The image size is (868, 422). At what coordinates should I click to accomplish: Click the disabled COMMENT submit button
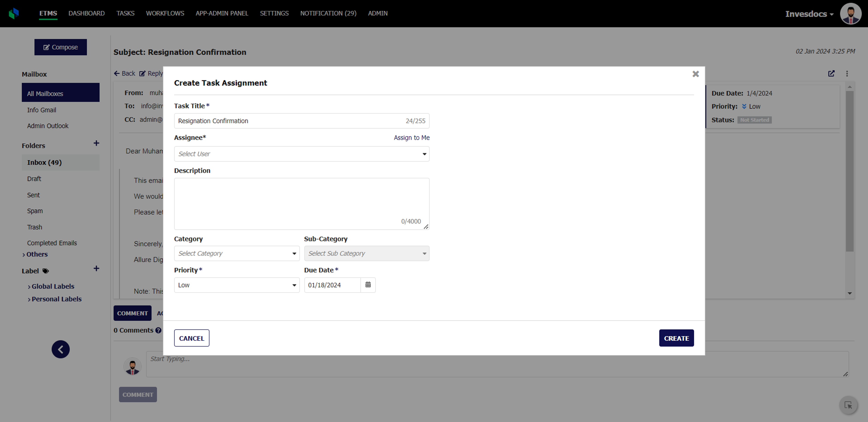(138, 395)
